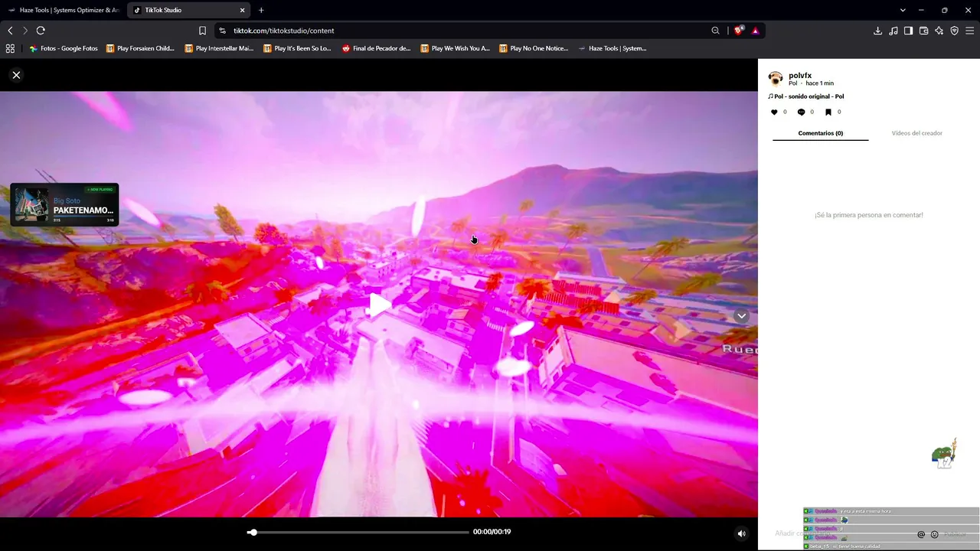
Task: Open the emoji picker in the comment box
Action: [934, 534]
